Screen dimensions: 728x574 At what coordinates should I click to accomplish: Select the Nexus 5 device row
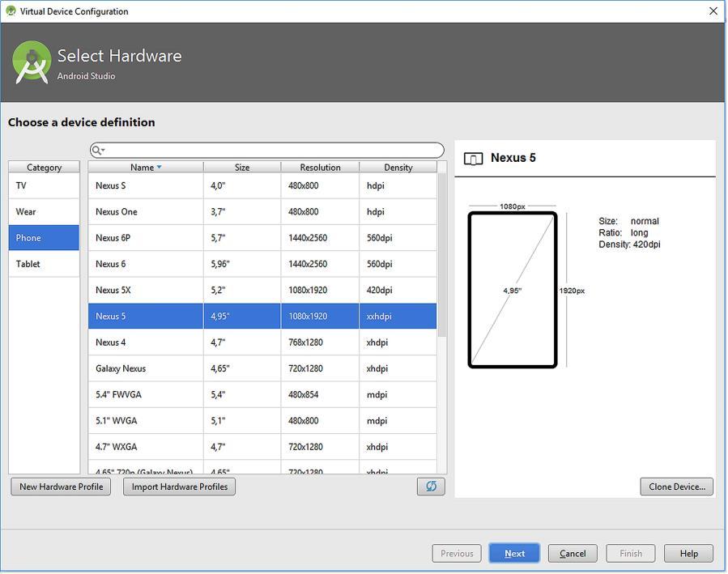click(262, 316)
